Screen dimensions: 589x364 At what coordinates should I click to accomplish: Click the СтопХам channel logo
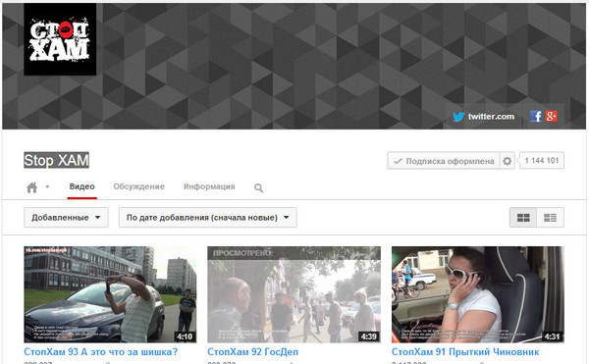tap(60, 39)
